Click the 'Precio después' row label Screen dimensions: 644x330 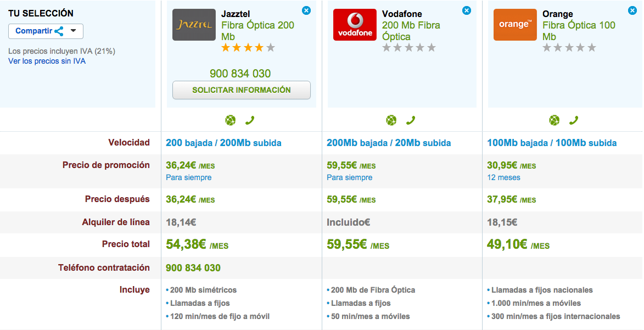click(x=117, y=199)
